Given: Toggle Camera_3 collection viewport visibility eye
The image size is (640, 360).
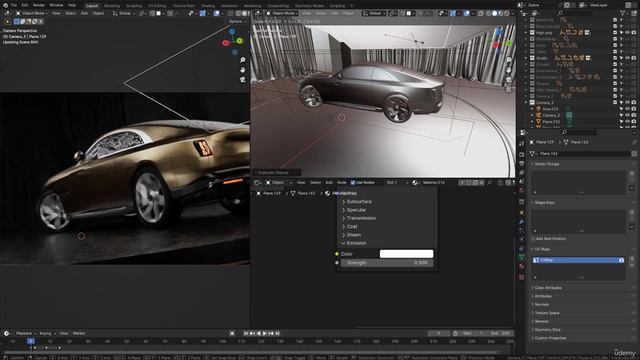Looking at the screenshot, I should (x=627, y=102).
